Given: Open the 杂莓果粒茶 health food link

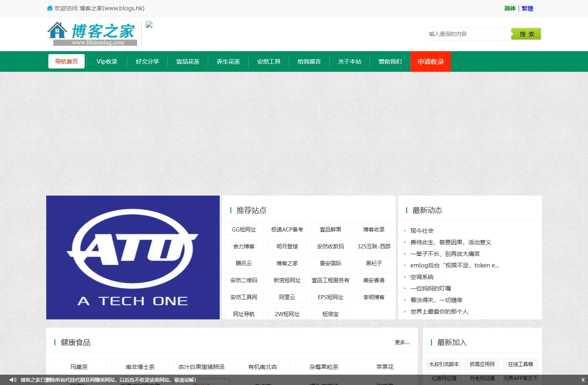Looking at the screenshot, I should (x=324, y=367).
